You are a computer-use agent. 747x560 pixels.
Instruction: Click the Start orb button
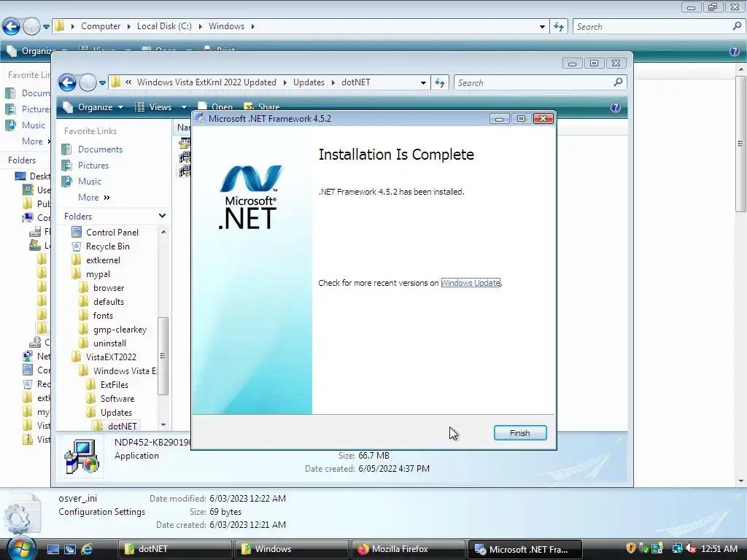click(21, 548)
